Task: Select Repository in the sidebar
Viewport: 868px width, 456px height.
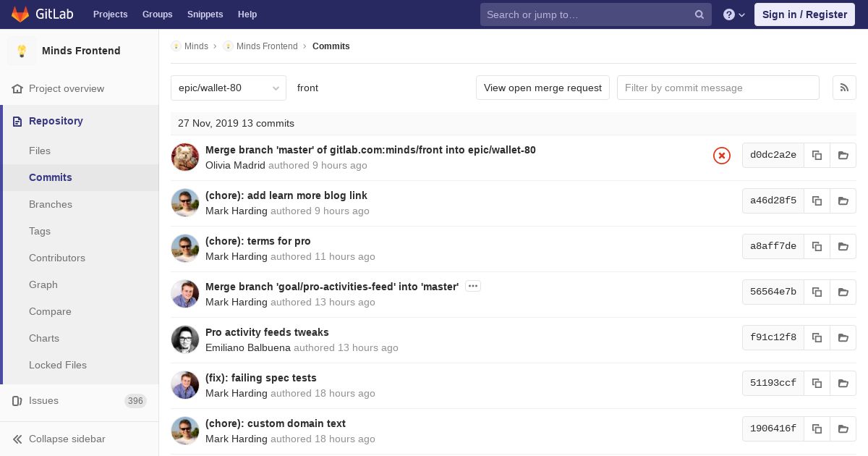Action: pyautogui.click(x=81, y=121)
